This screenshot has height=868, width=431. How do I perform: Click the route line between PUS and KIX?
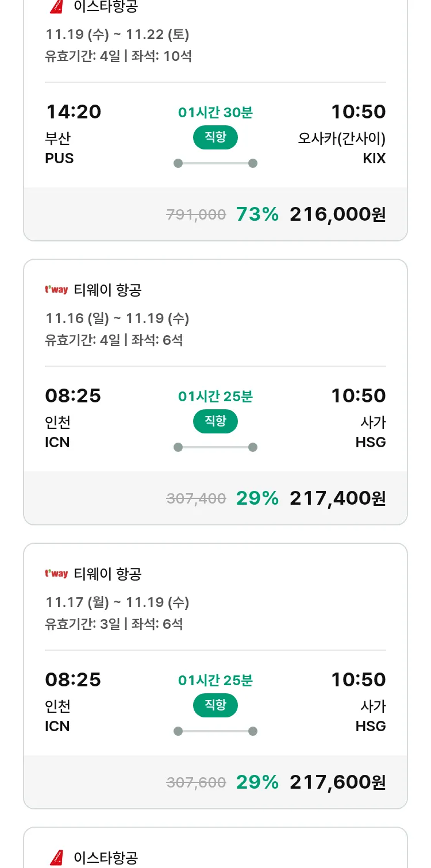pyautogui.click(x=215, y=163)
